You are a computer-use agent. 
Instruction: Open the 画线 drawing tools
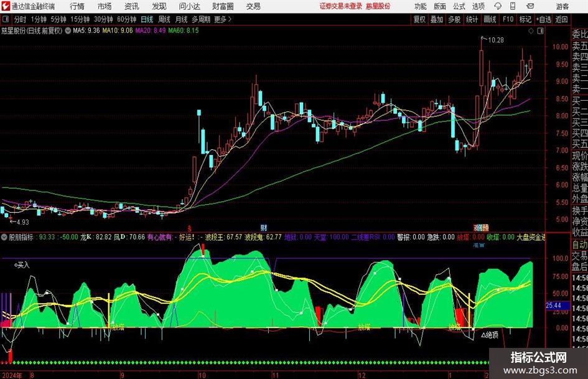pos(490,19)
